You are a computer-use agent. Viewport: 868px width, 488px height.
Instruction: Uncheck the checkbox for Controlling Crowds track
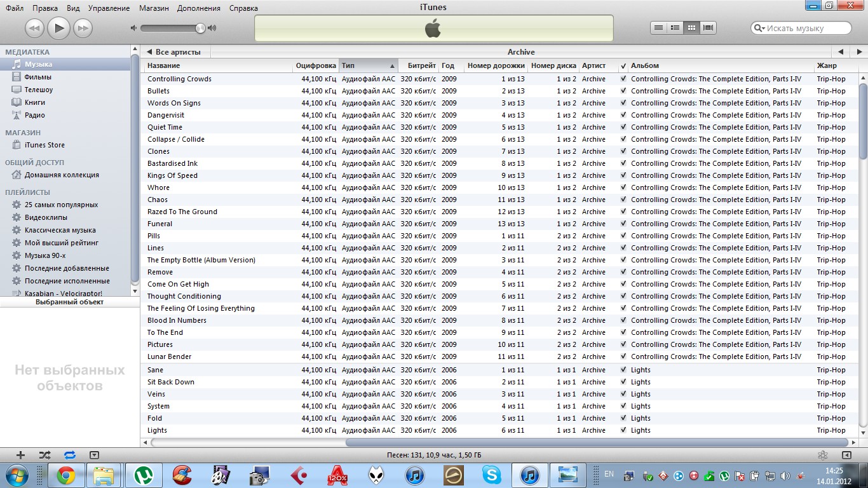click(x=623, y=79)
